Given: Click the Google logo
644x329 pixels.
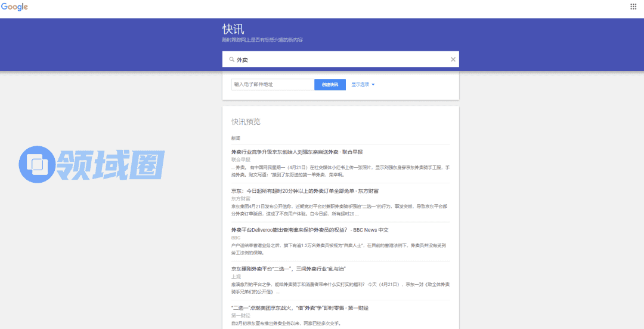Looking at the screenshot, I should 14,7.
